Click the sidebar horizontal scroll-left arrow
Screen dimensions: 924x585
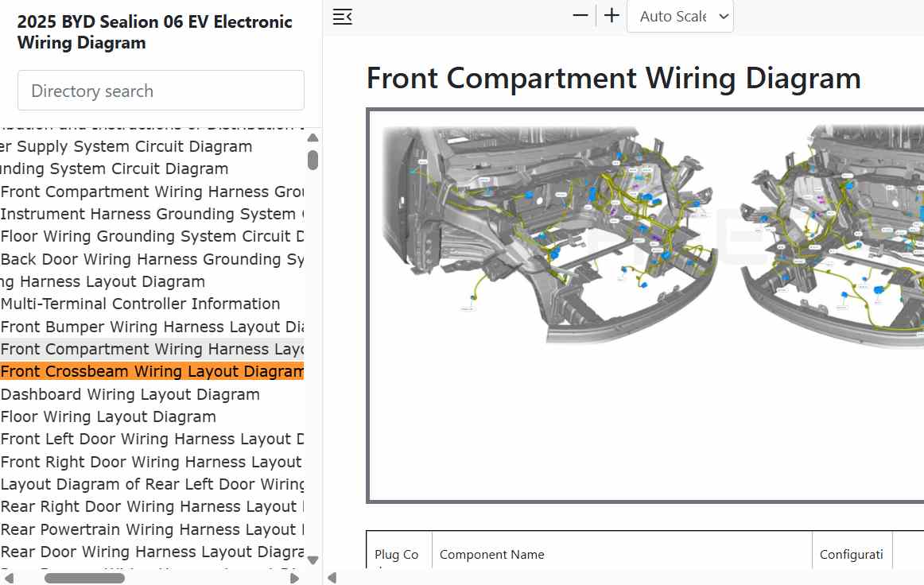tap(9, 579)
